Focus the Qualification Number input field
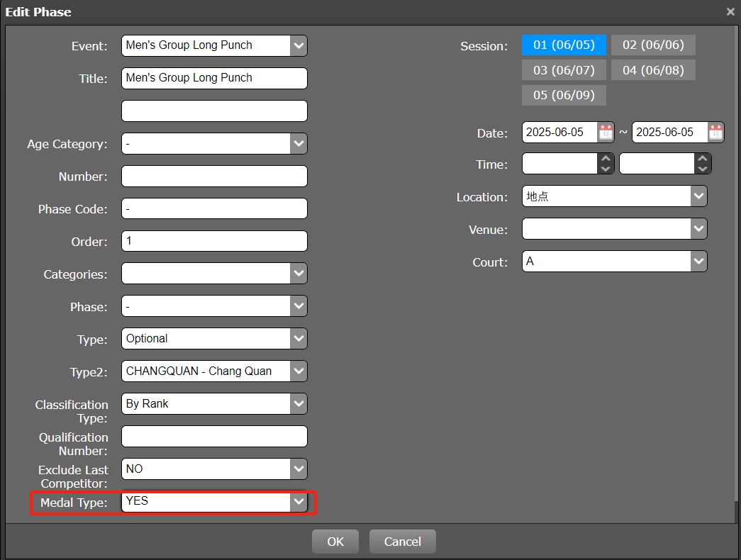Image resolution: width=741 pixels, height=560 pixels. (214, 437)
